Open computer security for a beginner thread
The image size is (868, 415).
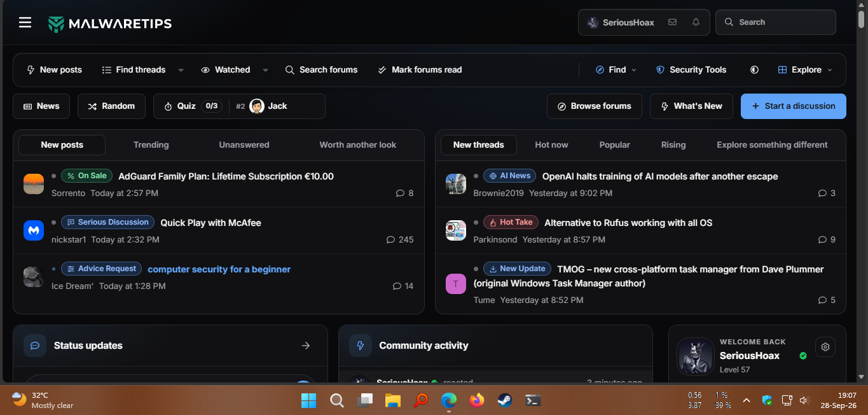coord(219,269)
